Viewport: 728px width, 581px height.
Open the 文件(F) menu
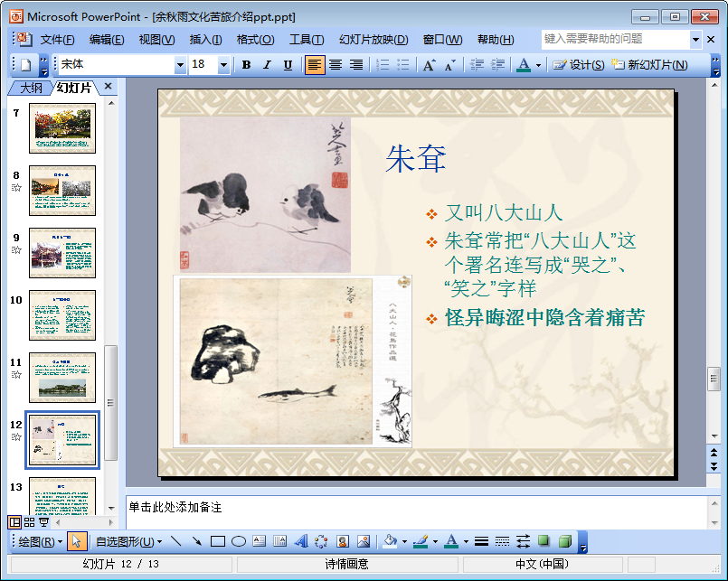coord(57,40)
